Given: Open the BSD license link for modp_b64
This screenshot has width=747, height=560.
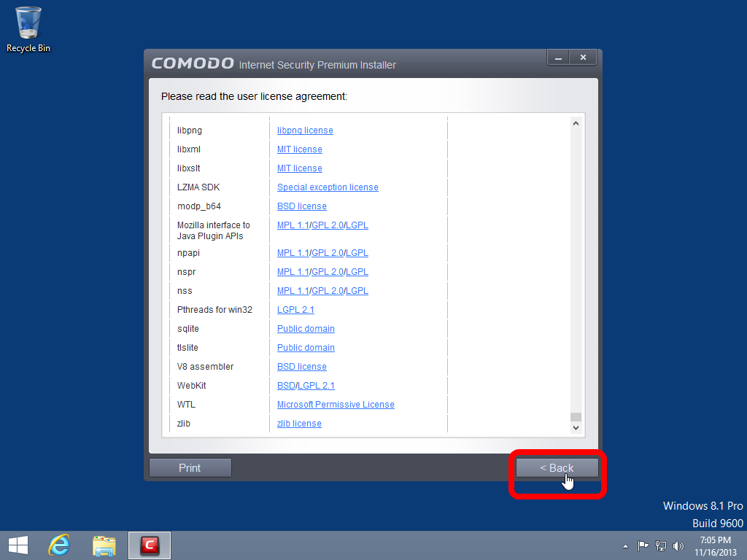Looking at the screenshot, I should 302,206.
